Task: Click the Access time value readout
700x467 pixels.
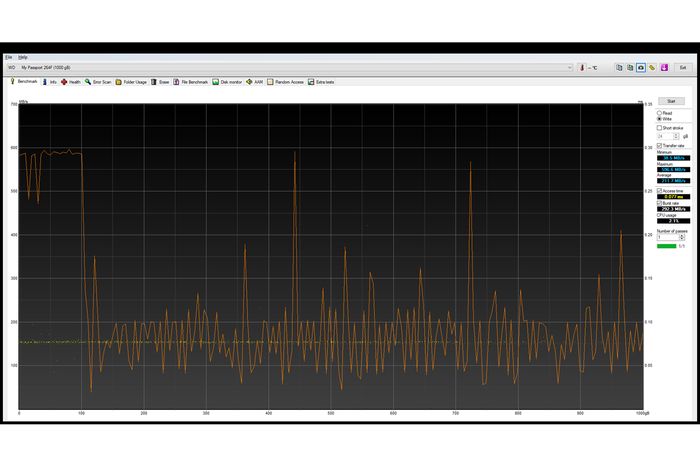Action: 673,197
